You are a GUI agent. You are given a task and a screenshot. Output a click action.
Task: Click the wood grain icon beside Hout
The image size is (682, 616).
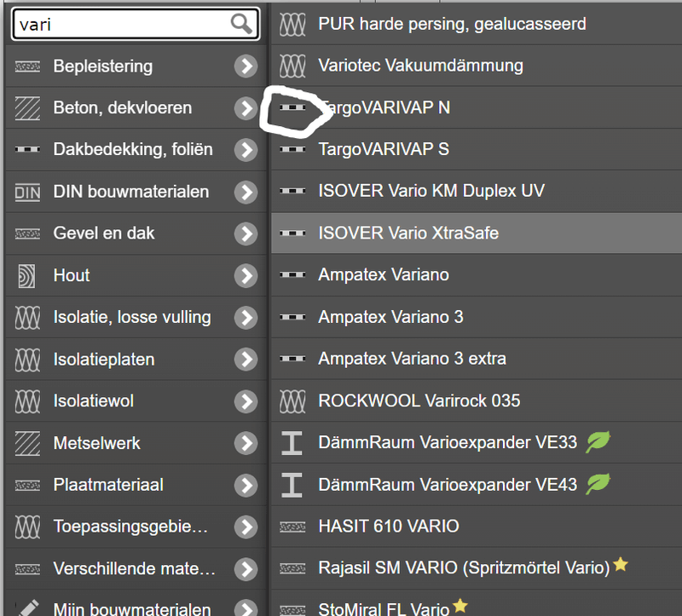point(26,275)
